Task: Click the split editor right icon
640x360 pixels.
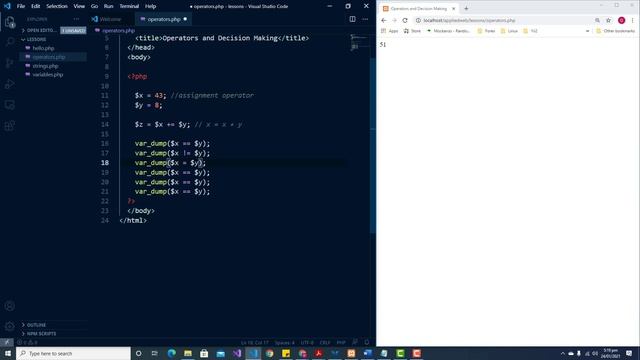Action: (x=352, y=19)
